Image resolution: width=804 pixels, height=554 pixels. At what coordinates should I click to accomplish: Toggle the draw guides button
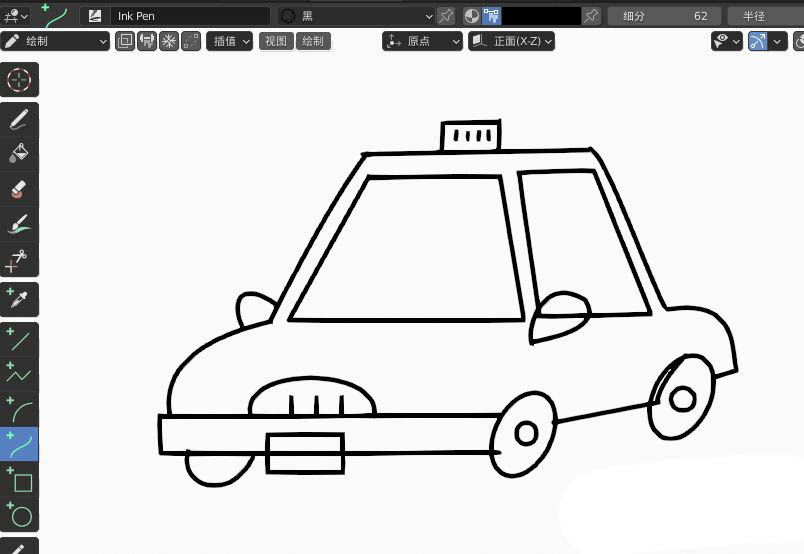[757, 41]
